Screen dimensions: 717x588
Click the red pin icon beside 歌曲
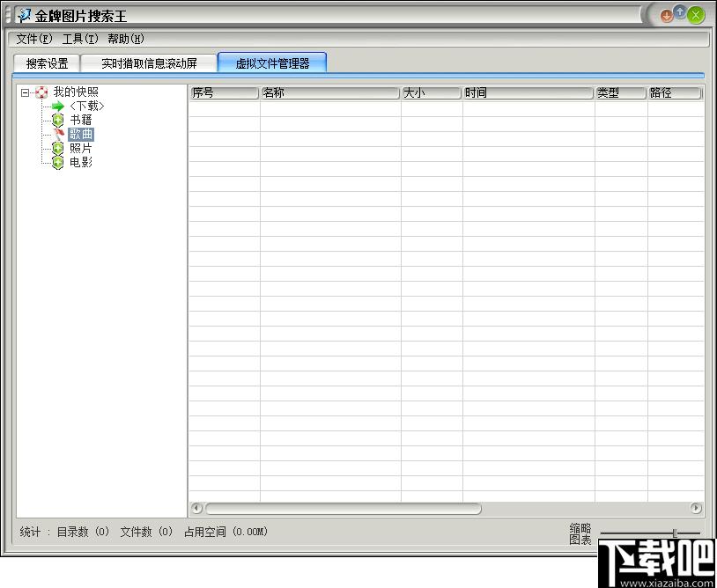tap(59, 135)
